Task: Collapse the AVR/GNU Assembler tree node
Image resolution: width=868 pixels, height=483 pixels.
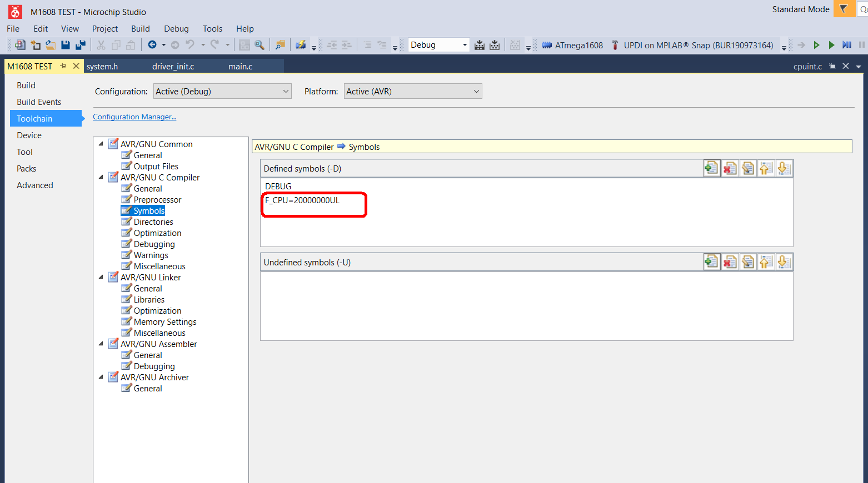Action: (101, 344)
